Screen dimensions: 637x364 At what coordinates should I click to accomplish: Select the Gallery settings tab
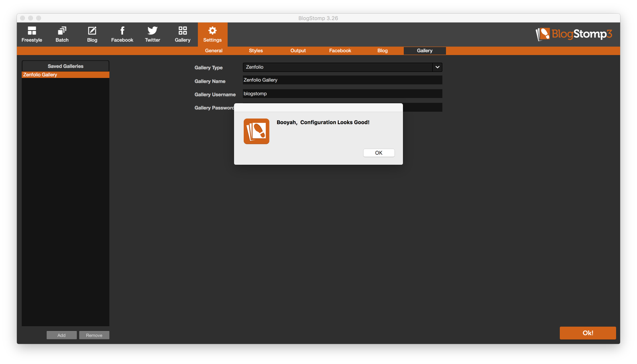tap(425, 51)
